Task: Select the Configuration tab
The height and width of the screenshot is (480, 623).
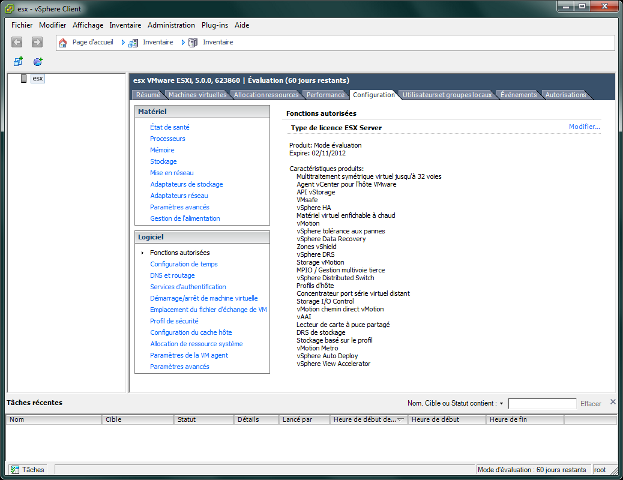Action: pos(373,95)
